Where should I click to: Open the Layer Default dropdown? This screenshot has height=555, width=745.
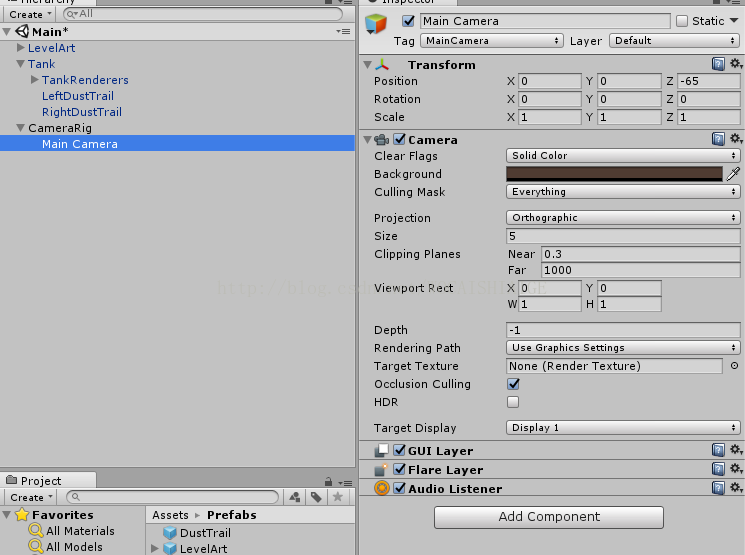pyautogui.click(x=675, y=40)
